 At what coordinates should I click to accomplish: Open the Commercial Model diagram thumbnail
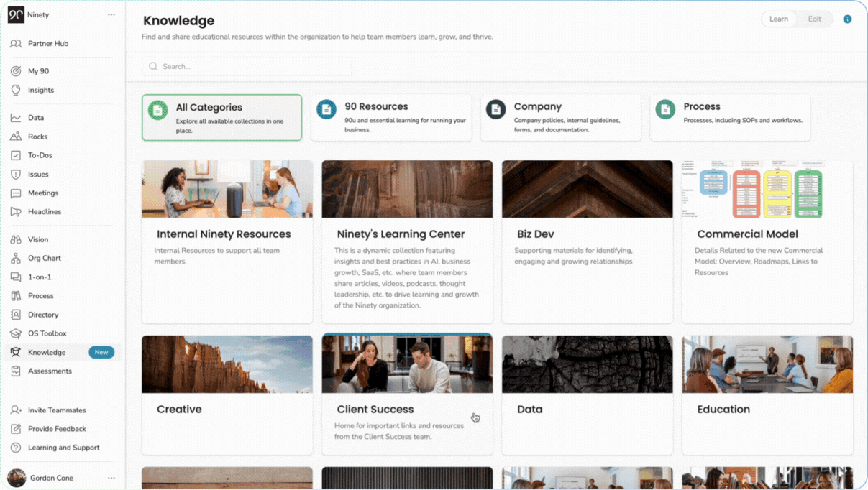[767, 189]
